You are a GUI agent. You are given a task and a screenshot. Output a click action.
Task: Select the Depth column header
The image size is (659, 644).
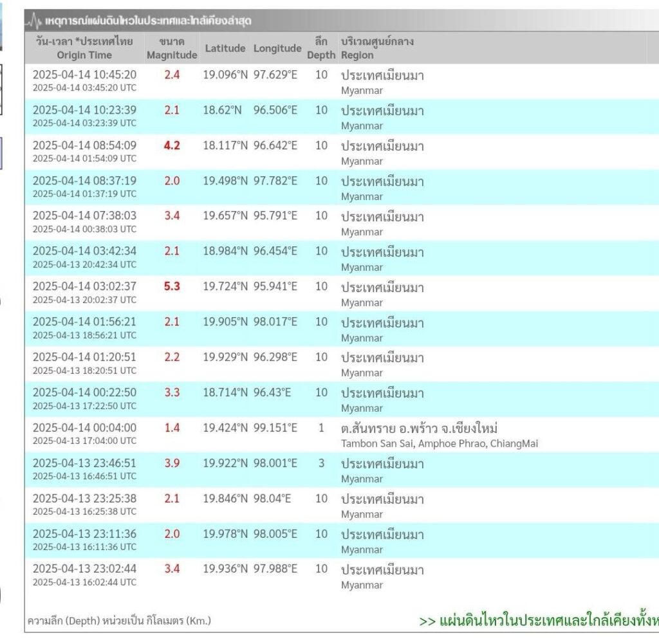pos(321,48)
